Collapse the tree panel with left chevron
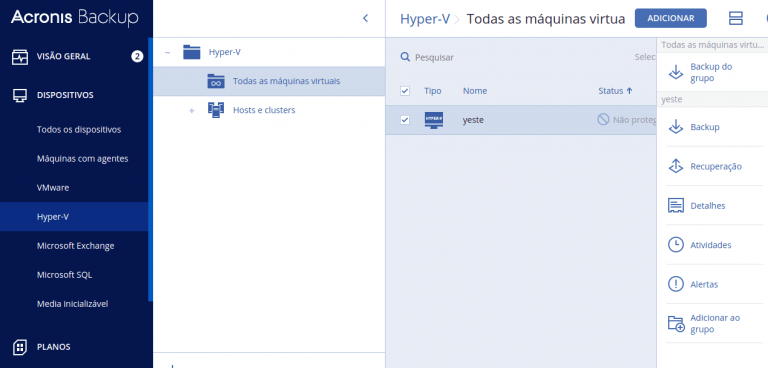This screenshot has height=368, width=768. [x=365, y=18]
